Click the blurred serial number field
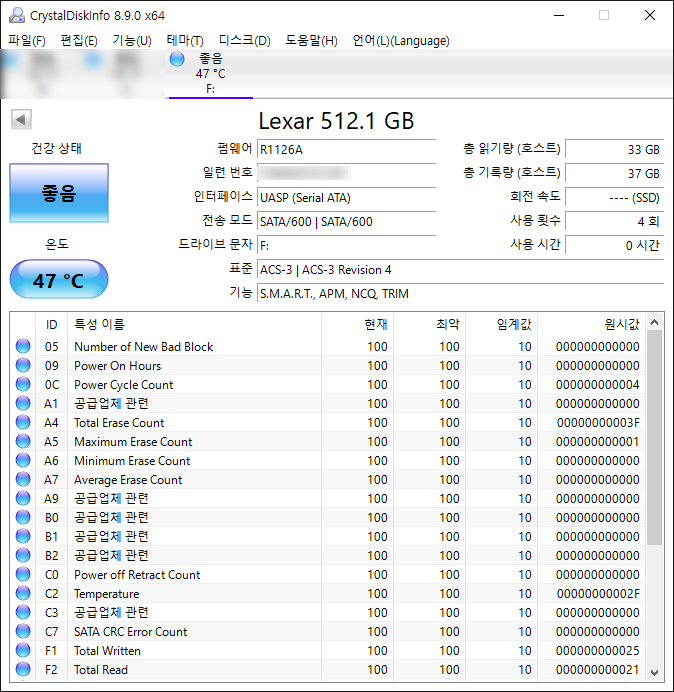674x692 pixels. tap(346, 173)
